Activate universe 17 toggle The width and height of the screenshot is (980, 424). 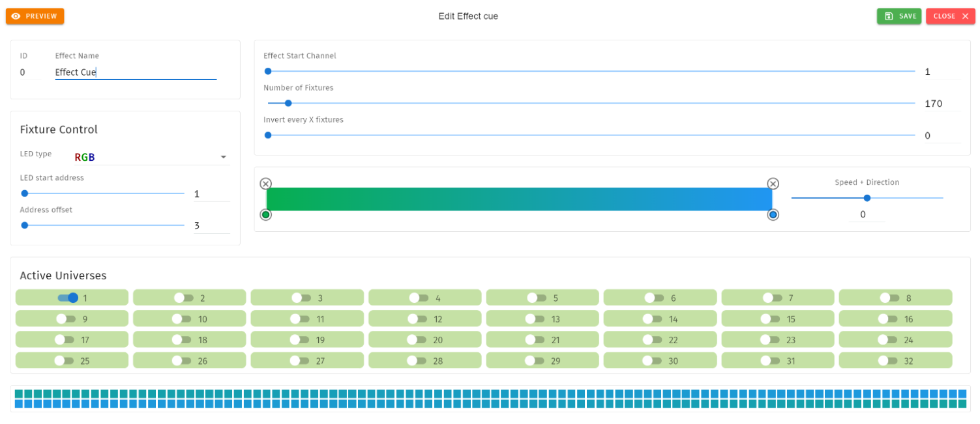point(65,340)
